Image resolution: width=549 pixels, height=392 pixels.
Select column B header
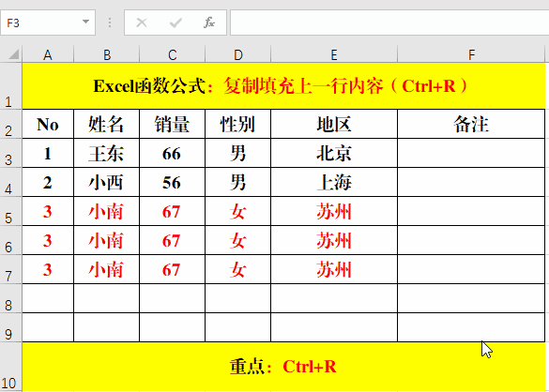(106, 54)
